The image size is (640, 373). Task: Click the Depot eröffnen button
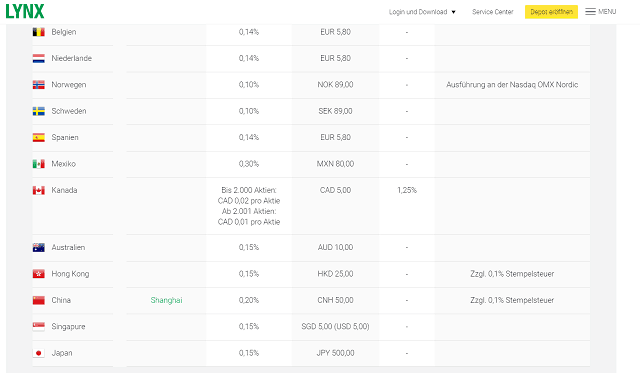pyautogui.click(x=551, y=12)
